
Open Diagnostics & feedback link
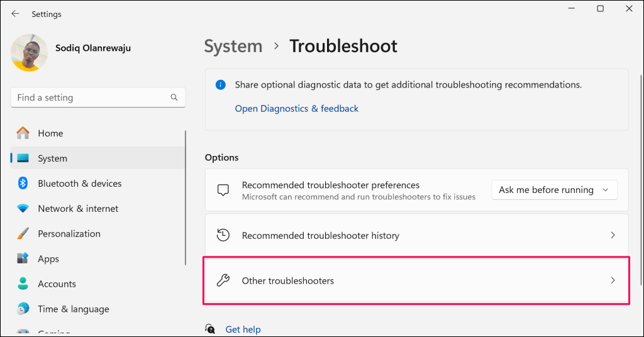point(296,109)
